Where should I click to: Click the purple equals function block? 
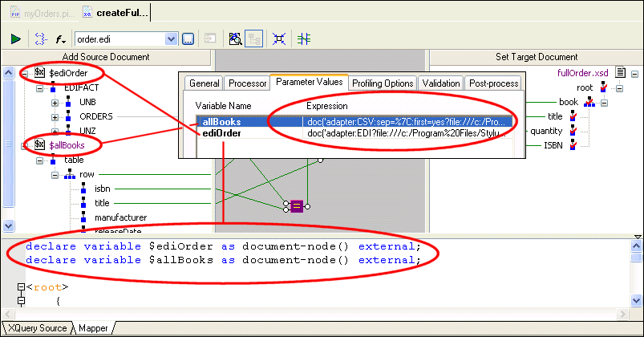(296, 206)
